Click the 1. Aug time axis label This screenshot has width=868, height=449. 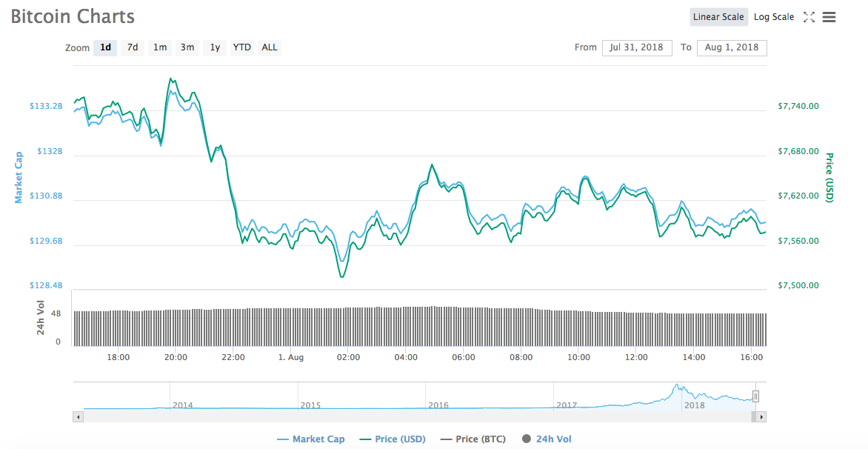[x=291, y=358]
